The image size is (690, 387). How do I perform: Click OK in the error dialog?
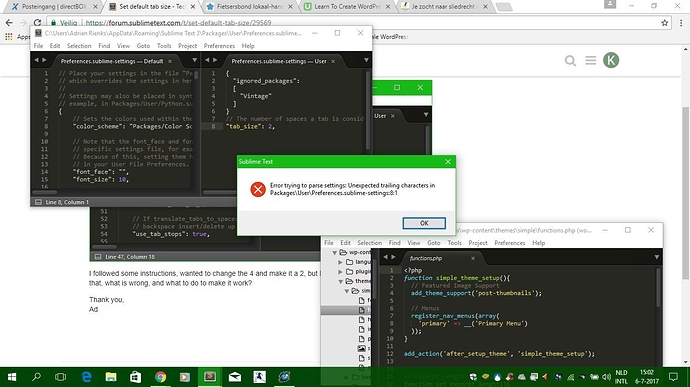pyautogui.click(x=424, y=223)
